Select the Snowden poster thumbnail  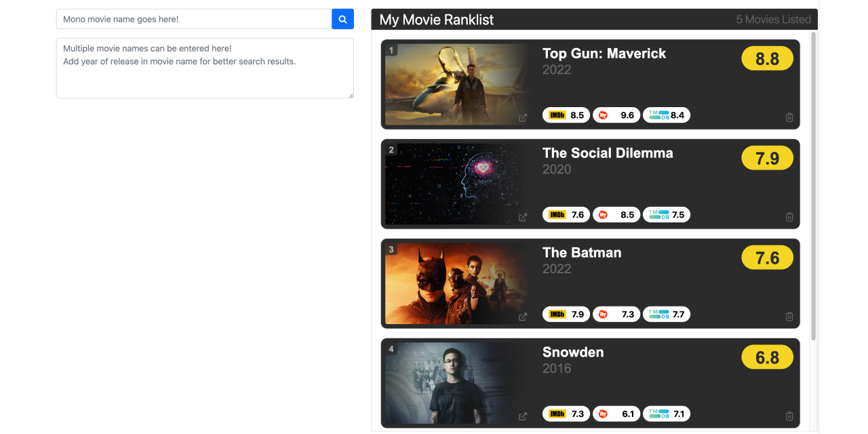point(457,383)
